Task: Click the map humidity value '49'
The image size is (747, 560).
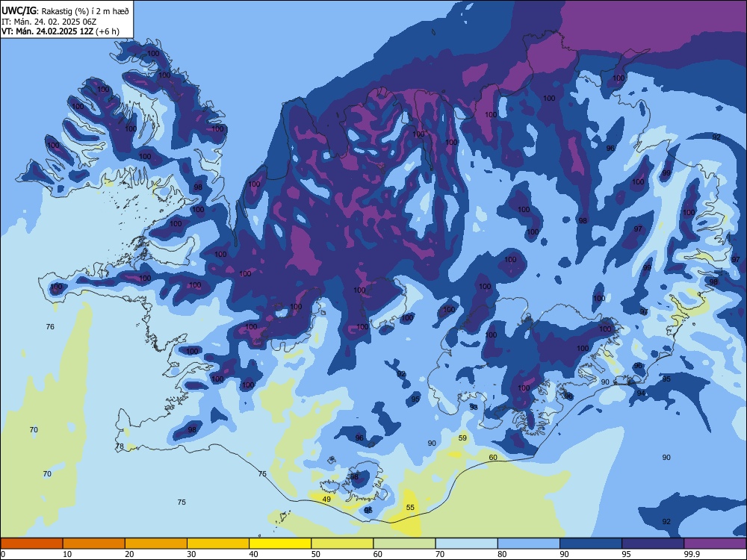Action: (x=326, y=499)
